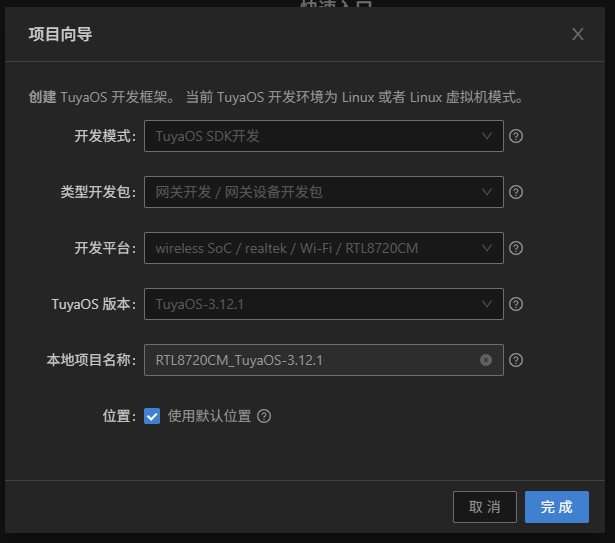Clear the 本地项目名称 text with the X icon

coord(486,360)
